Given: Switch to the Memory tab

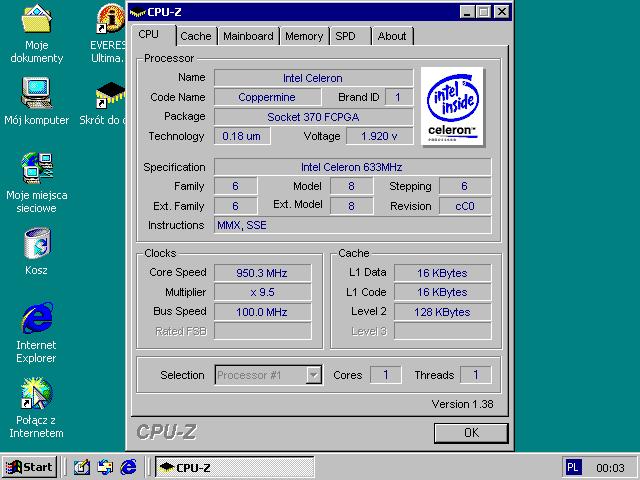Looking at the screenshot, I should point(304,36).
